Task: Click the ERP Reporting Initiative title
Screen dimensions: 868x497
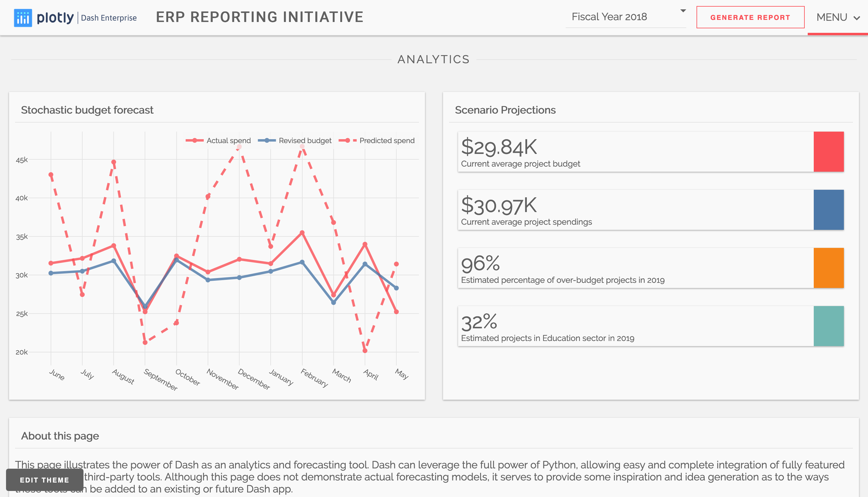Action: 259,17
